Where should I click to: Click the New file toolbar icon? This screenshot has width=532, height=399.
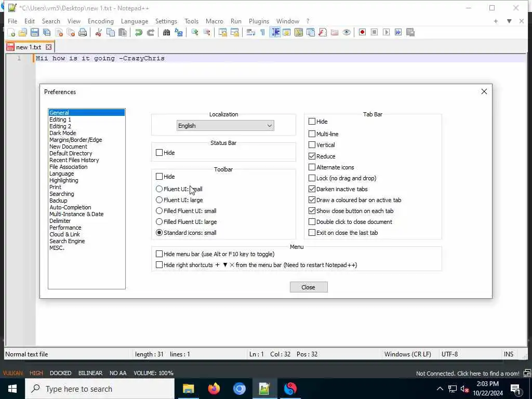[11, 32]
